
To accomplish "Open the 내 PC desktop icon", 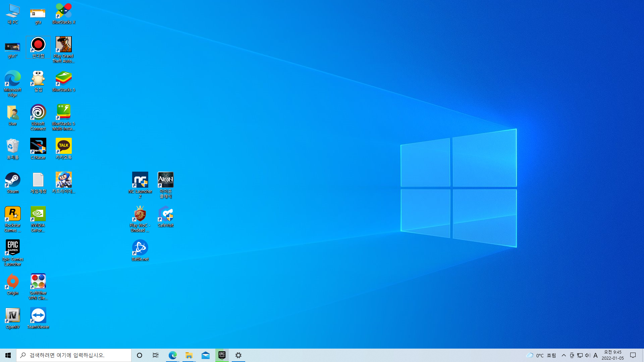I will pos(13,14).
